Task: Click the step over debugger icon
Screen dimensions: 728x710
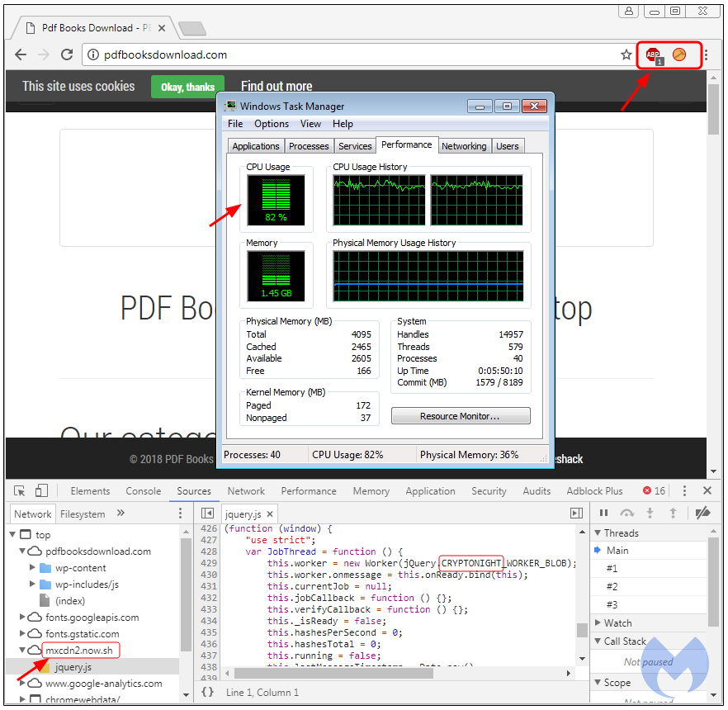Action: click(626, 513)
